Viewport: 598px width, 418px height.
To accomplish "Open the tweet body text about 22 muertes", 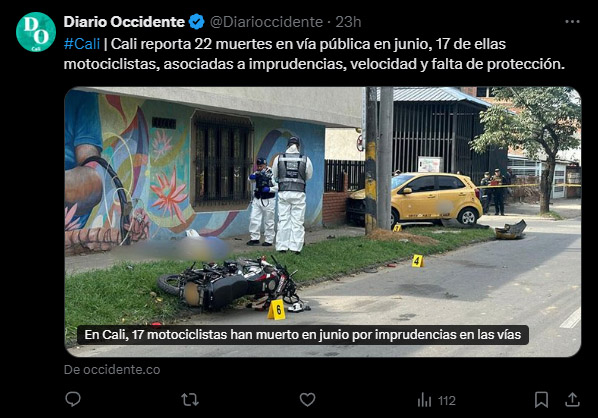I will [314, 54].
